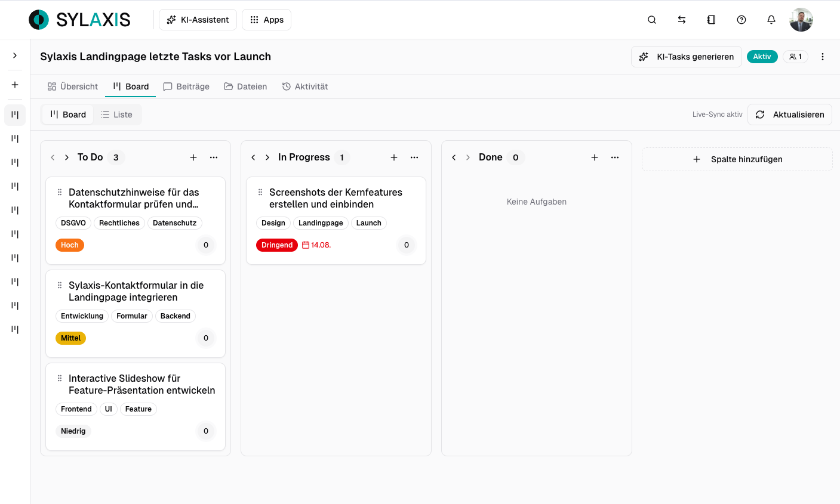This screenshot has height=504, width=840.
Task: Open the search icon in the header
Action: [x=652, y=20]
